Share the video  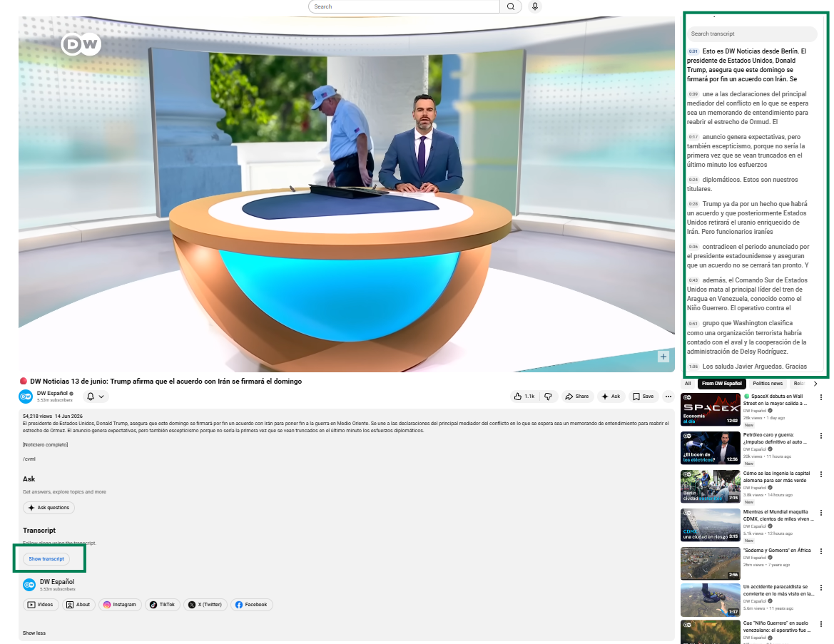click(577, 397)
